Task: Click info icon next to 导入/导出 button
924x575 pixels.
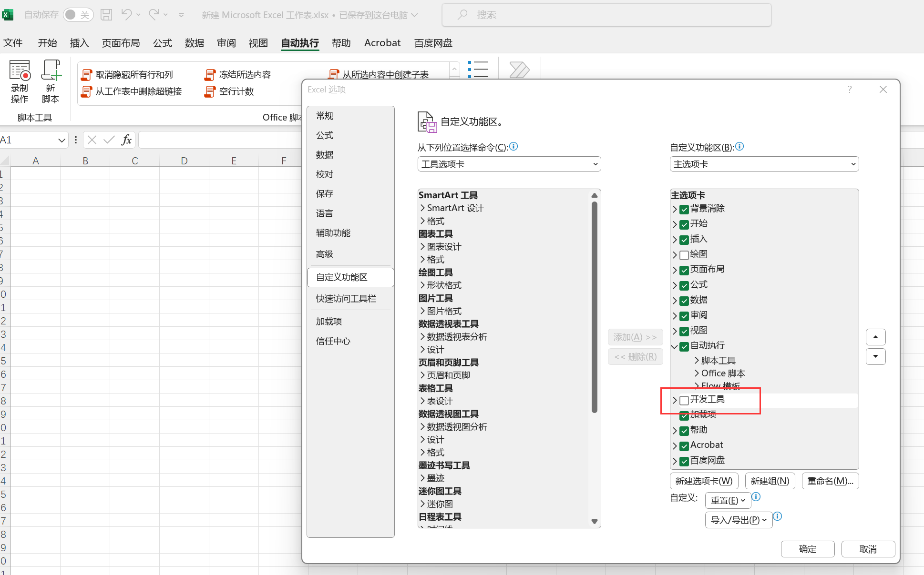Action: pyautogui.click(x=778, y=516)
